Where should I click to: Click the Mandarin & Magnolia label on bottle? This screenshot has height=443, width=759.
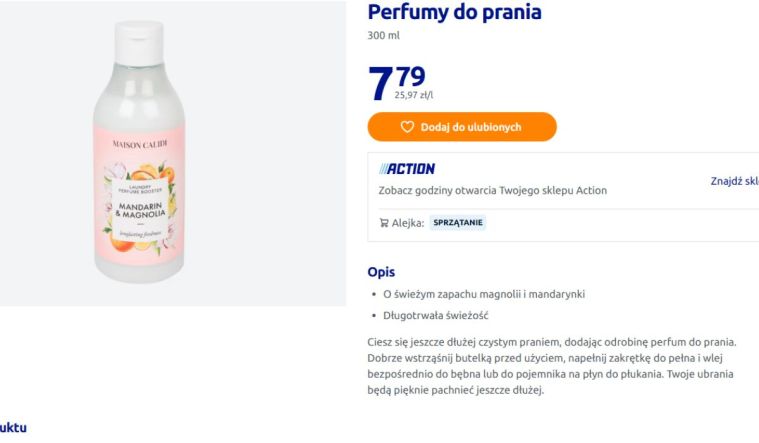pyautogui.click(x=140, y=210)
